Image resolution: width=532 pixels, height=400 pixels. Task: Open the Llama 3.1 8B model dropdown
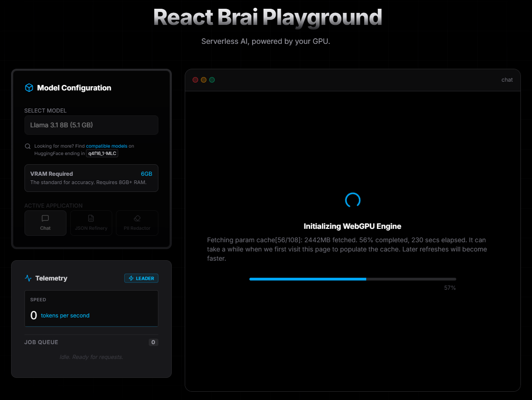point(91,125)
